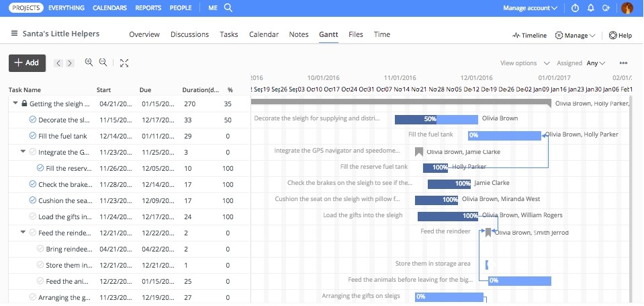Open the notifications bell
The image size is (644, 306).
tap(590, 8)
